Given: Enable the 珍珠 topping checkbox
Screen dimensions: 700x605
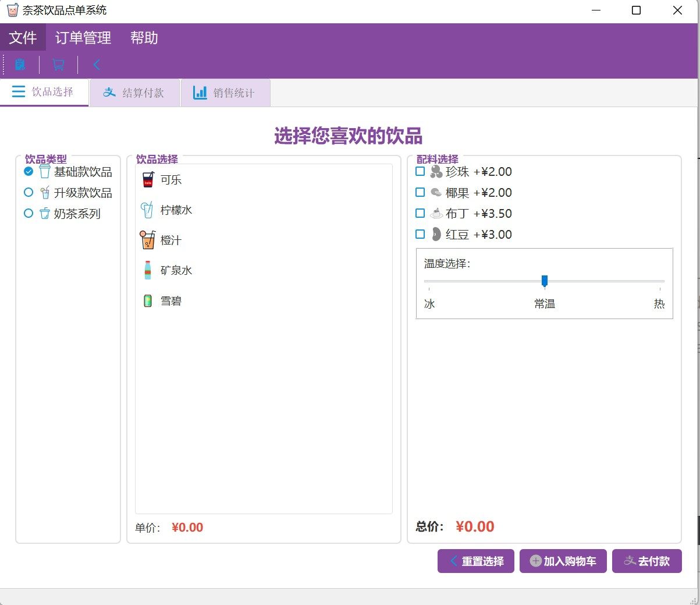Looking at the screenshot, I should [x=420, y=172].
